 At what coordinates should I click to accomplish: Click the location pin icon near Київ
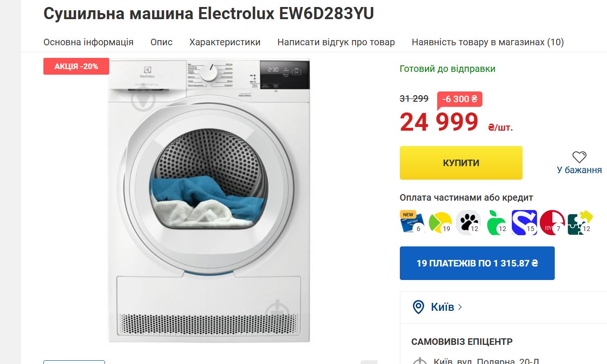click(x=419, y=307)
